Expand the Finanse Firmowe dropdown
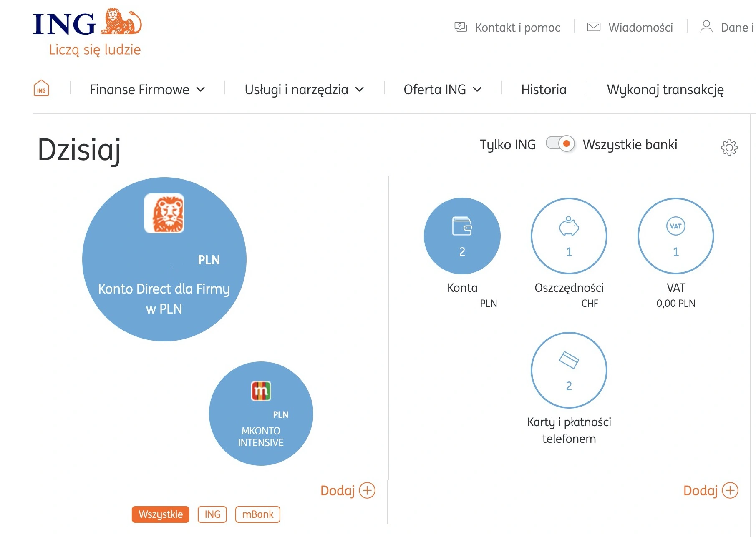 tap(147, 89)
